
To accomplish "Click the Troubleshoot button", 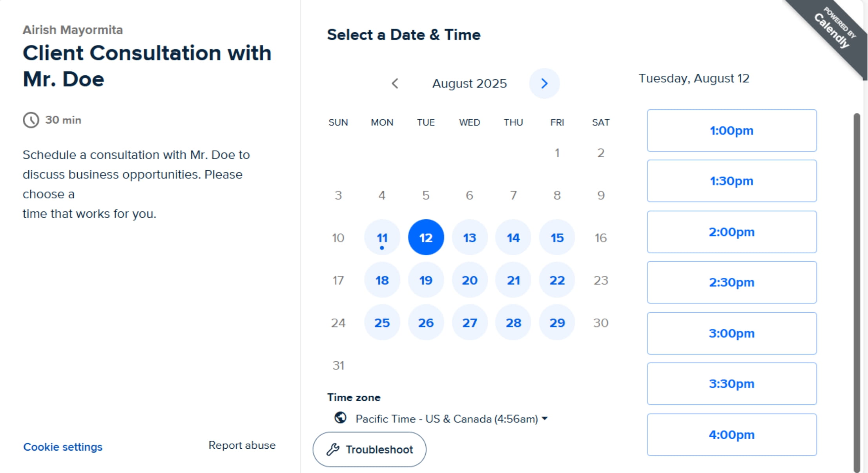I will (x=369, y=449).
